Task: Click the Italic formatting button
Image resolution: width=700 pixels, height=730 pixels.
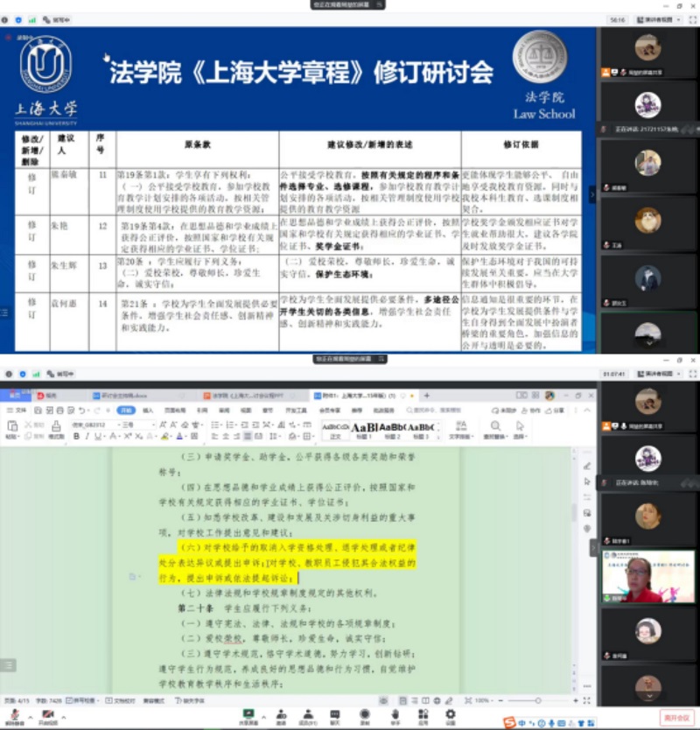Action: pyautogui.click(x=87, y=436)
